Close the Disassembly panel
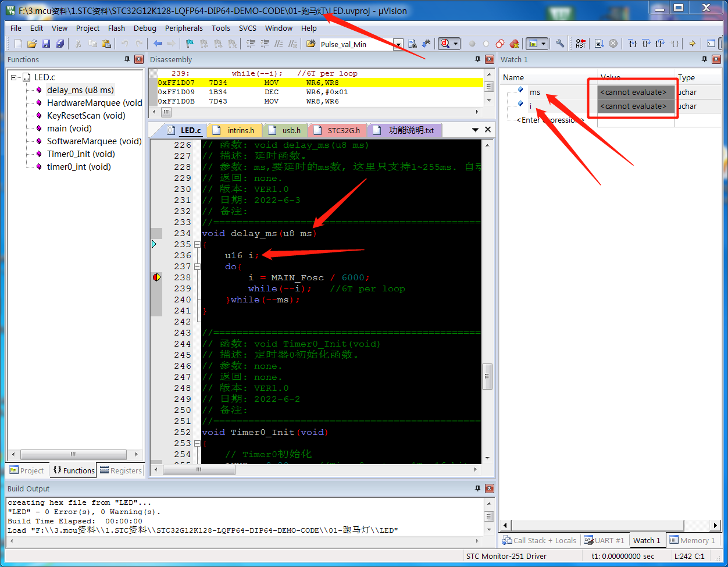Viewport: 728px width, 567px height. [489, 59]
